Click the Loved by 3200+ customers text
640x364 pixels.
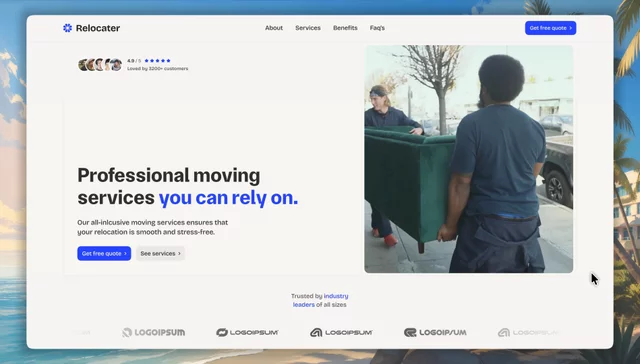point(158,69)
